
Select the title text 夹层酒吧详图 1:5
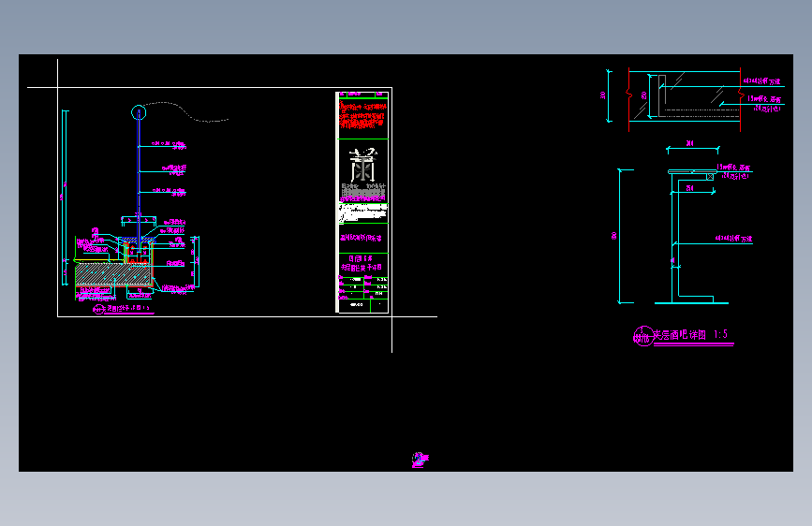pyautogui.click(x=690, y=335)
